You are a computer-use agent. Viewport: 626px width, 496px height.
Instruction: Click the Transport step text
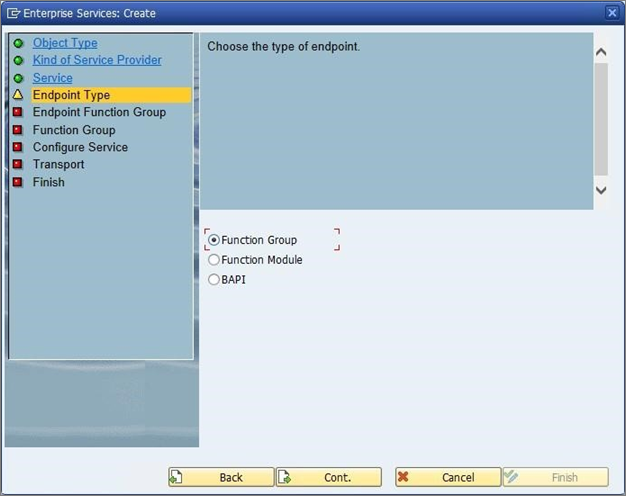pos(59,164)
